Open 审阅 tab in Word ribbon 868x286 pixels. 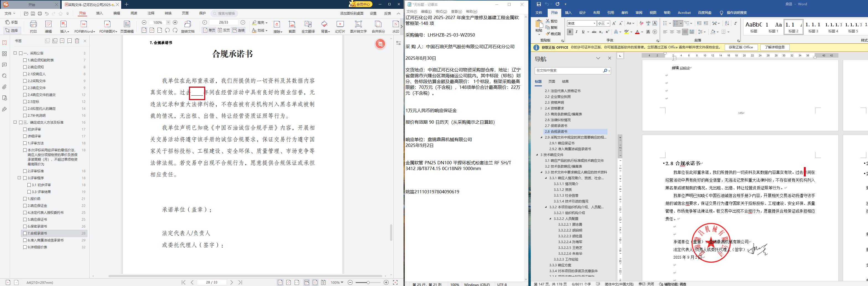click(x=639, y=13)
